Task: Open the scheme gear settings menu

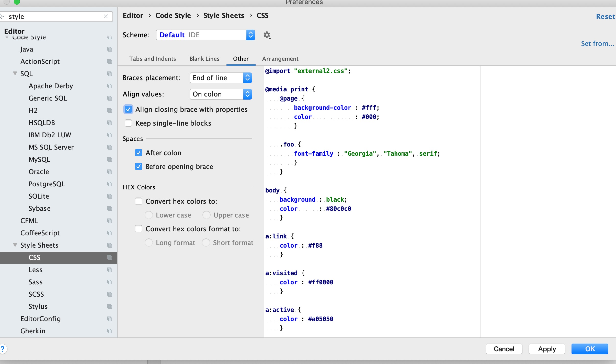Action: point(267,35)
